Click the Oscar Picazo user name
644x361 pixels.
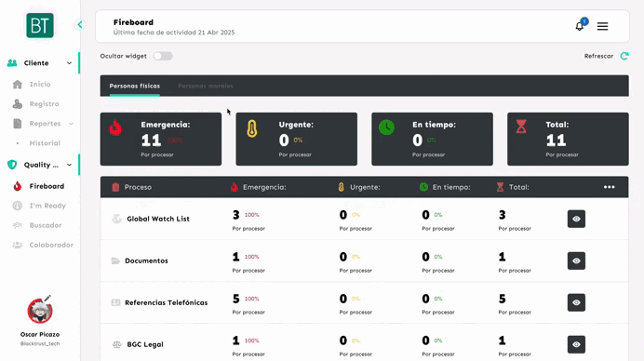tap(40, 334)
